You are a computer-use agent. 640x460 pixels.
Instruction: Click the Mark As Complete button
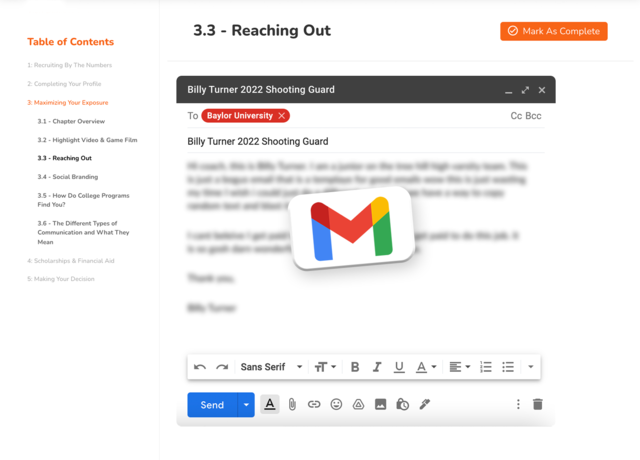click(x=554, y=31)
